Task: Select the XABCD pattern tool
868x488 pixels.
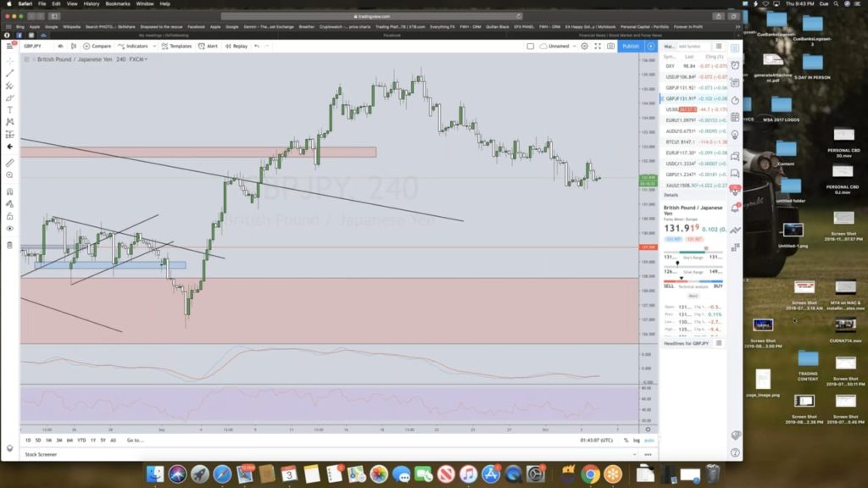Action: 10,122
